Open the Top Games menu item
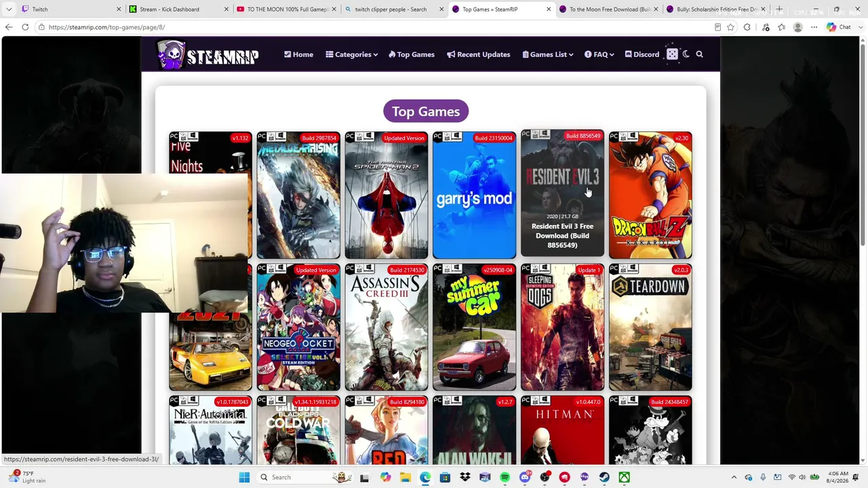 click(x=412, y=54)
